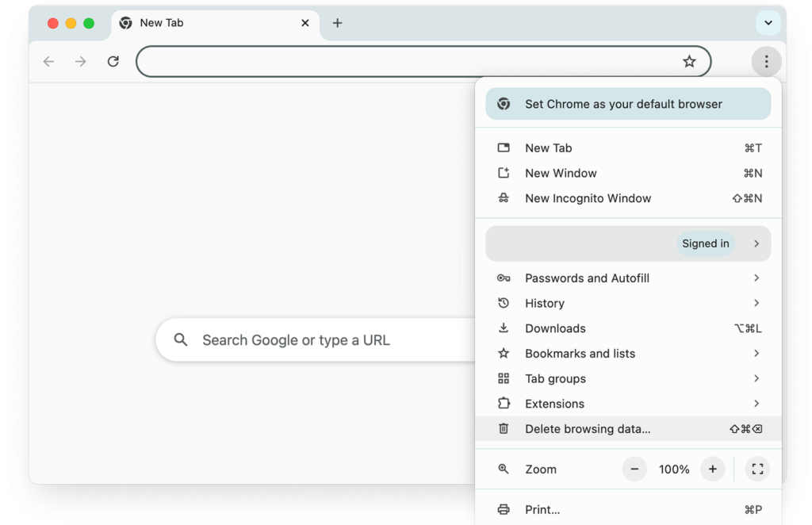The height and width of the screenshot is (525, 812).
Task: Open the tab search dropdown arrow
Action: coord(768,23)
